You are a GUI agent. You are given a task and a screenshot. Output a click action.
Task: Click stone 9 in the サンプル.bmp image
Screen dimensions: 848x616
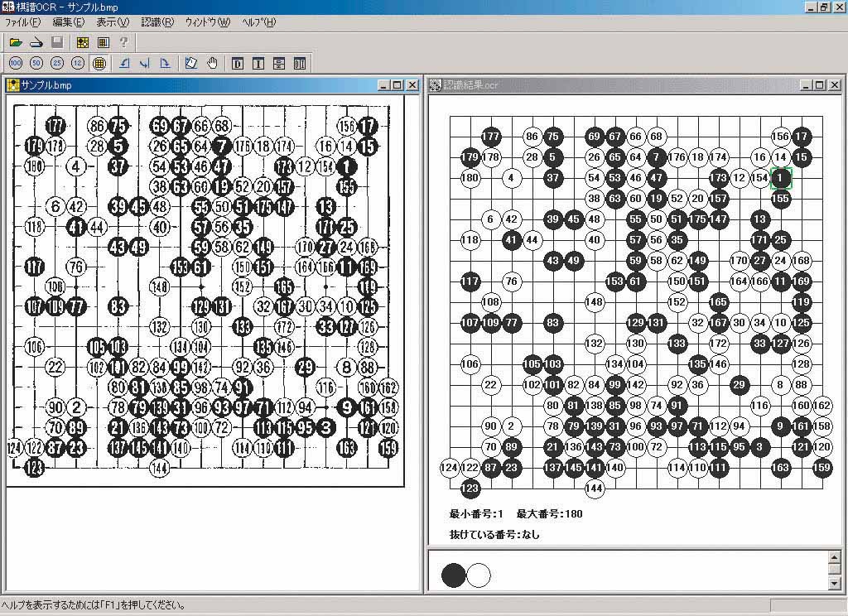[346, 407]
